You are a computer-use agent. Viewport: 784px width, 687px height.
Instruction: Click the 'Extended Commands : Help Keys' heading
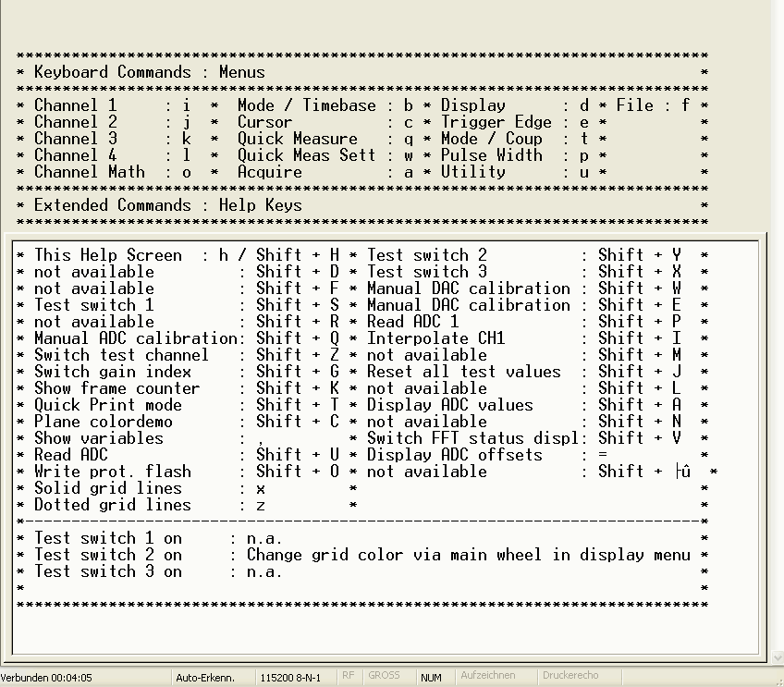click(168, 205)
